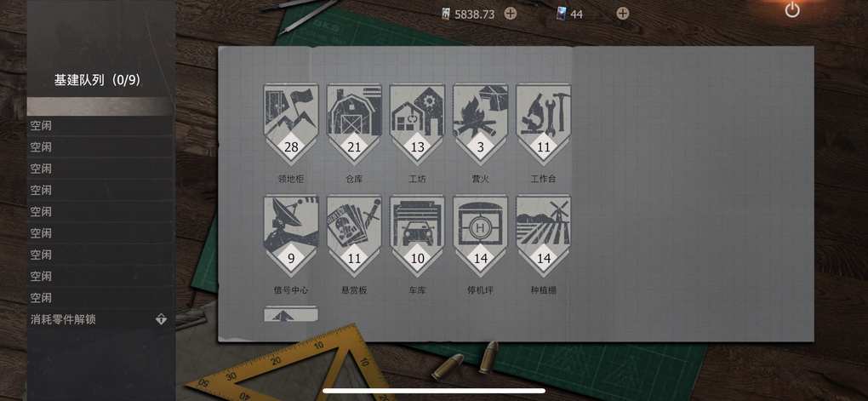
Task: Select the last 空闲 queue slot
Action: (x=100, y=298)
